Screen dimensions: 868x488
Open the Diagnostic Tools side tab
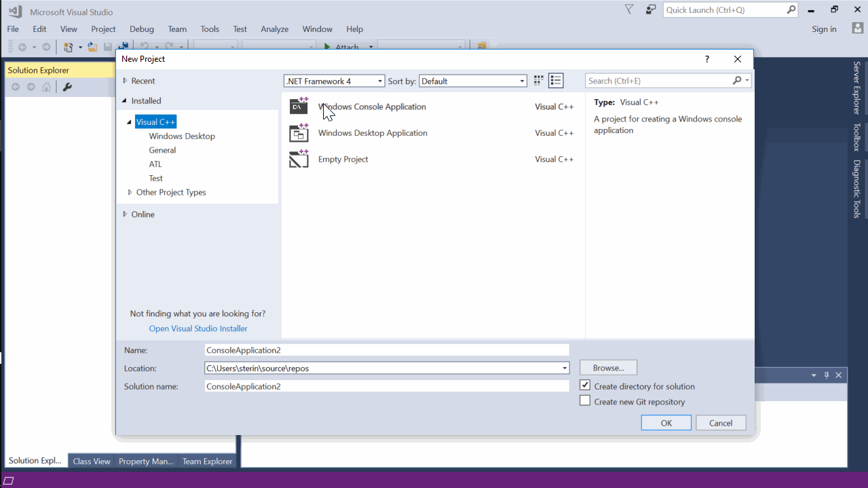(856, 189)
